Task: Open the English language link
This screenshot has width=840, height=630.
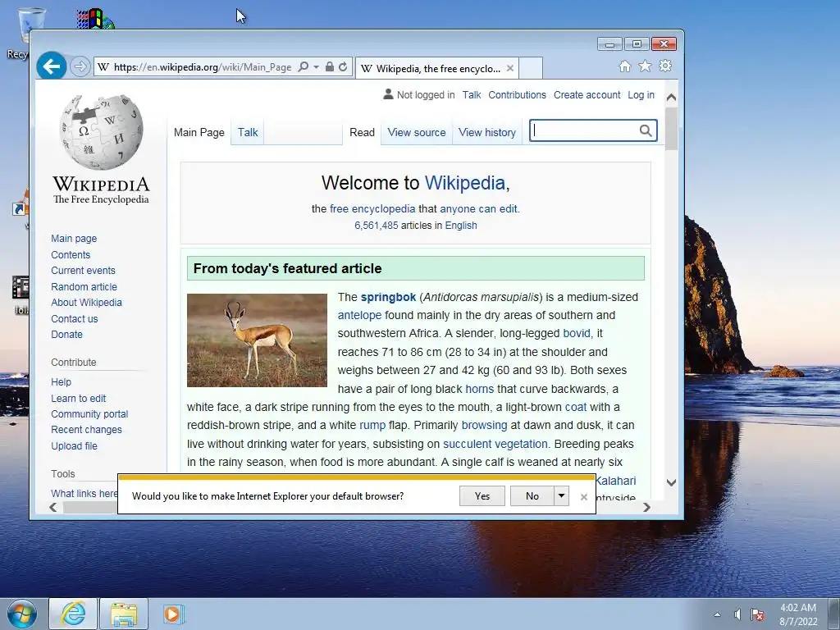Action: point(461,226)
